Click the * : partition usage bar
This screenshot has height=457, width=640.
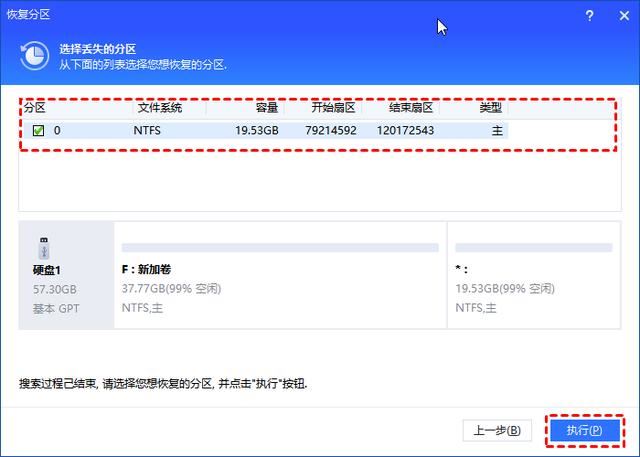click(x=533, y=247)
